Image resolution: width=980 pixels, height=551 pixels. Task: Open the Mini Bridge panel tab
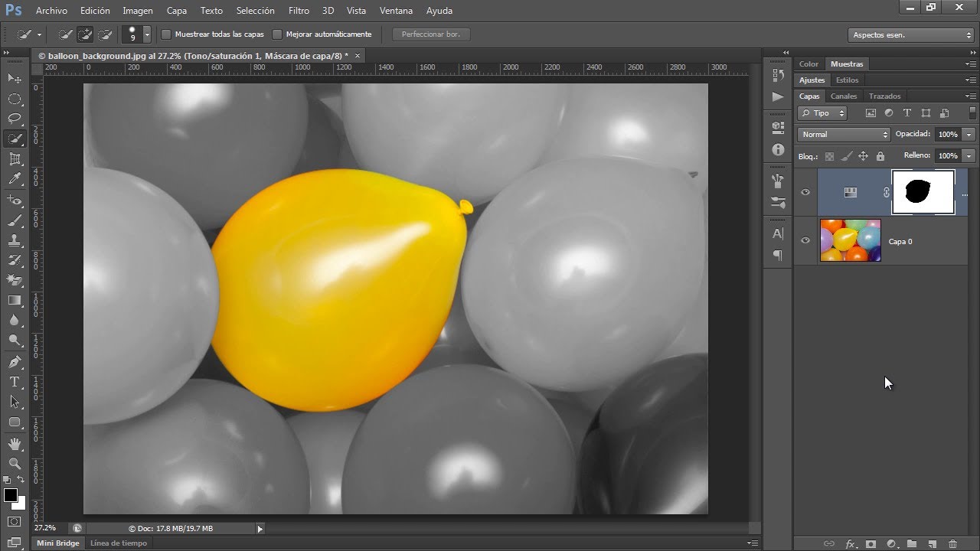click(58, 543)
